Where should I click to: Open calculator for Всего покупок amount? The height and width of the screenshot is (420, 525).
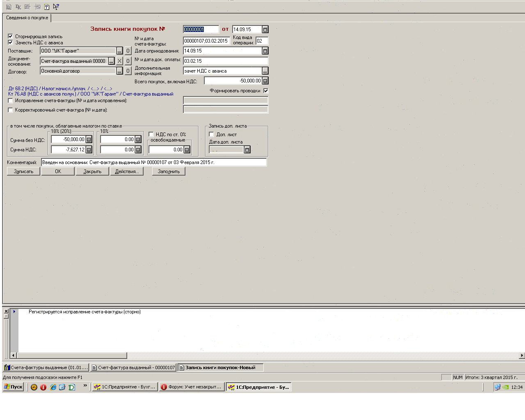pyautogui.click(x=265, y=81)
